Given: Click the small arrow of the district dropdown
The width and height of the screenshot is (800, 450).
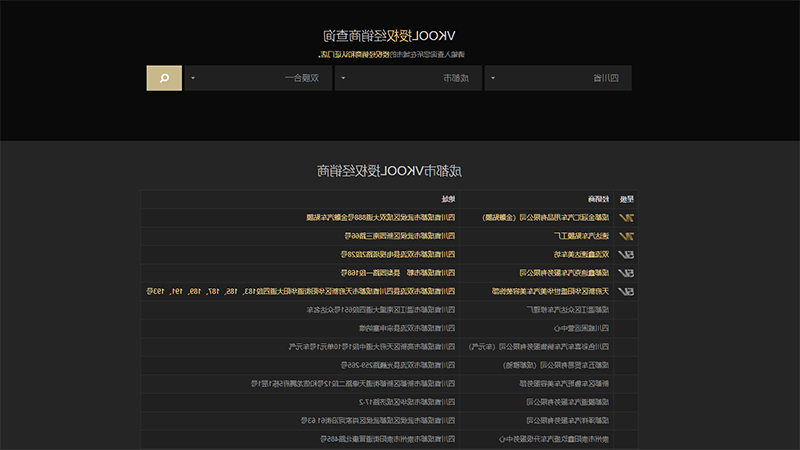Looking at the screenshot, I should [x=193, y=78].
